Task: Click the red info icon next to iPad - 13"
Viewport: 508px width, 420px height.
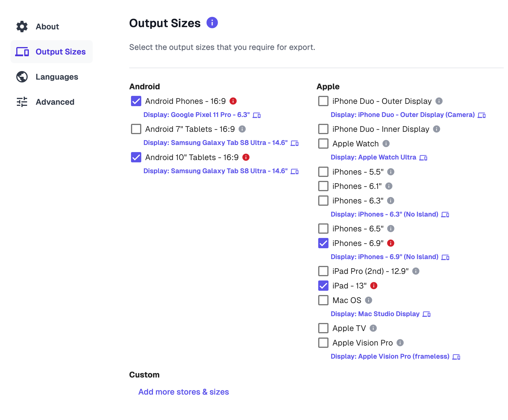Action: [x=374, y=286]
